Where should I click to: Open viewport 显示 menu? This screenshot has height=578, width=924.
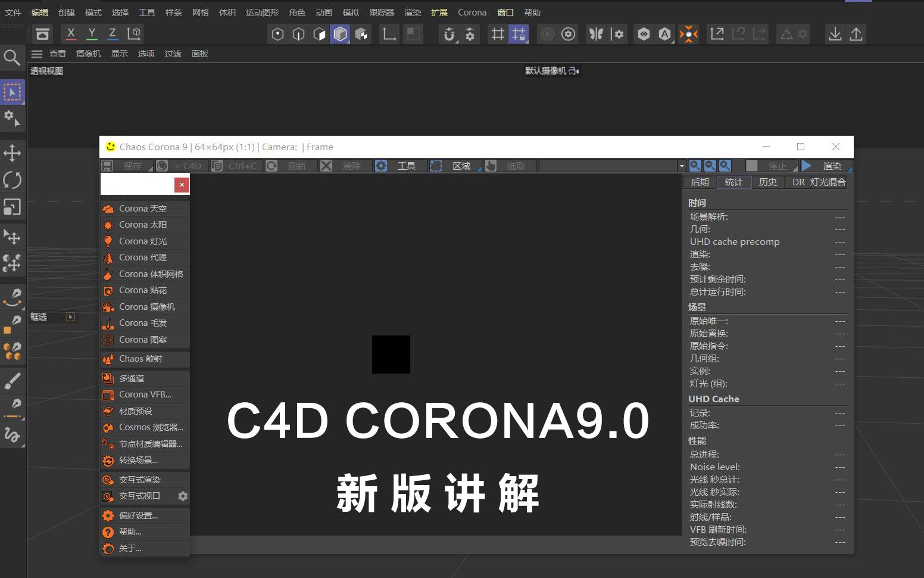pos(120,54)
